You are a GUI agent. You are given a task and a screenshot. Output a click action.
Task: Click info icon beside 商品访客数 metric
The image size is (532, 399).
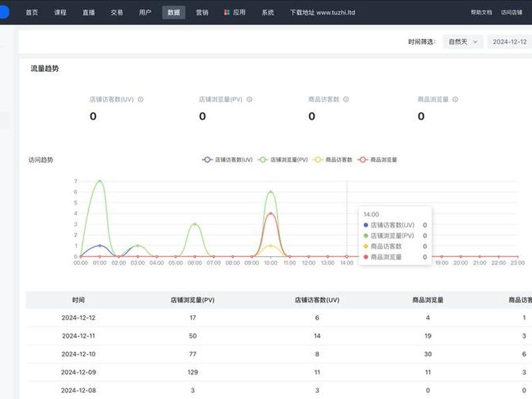point(346,99)
